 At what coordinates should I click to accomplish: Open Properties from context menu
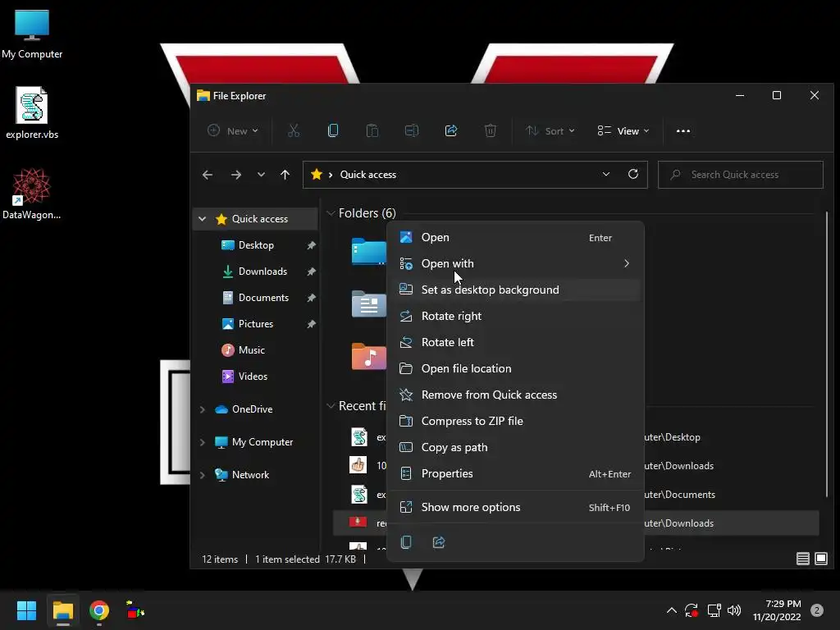(x=515, y=473)
